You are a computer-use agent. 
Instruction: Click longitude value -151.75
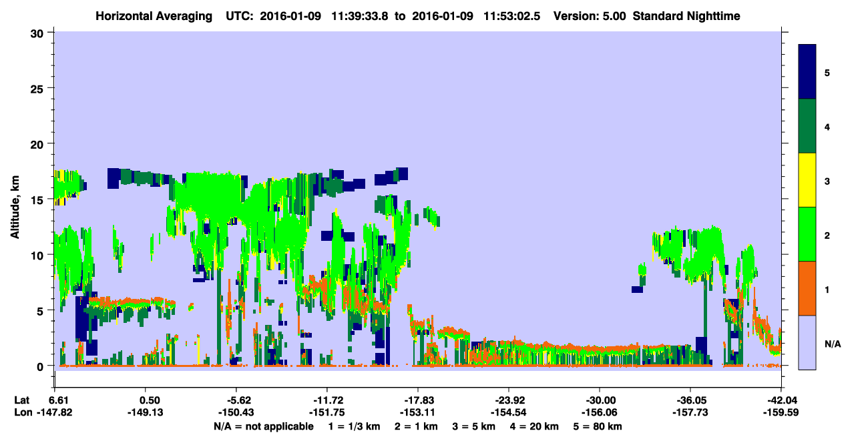[327, 412]
